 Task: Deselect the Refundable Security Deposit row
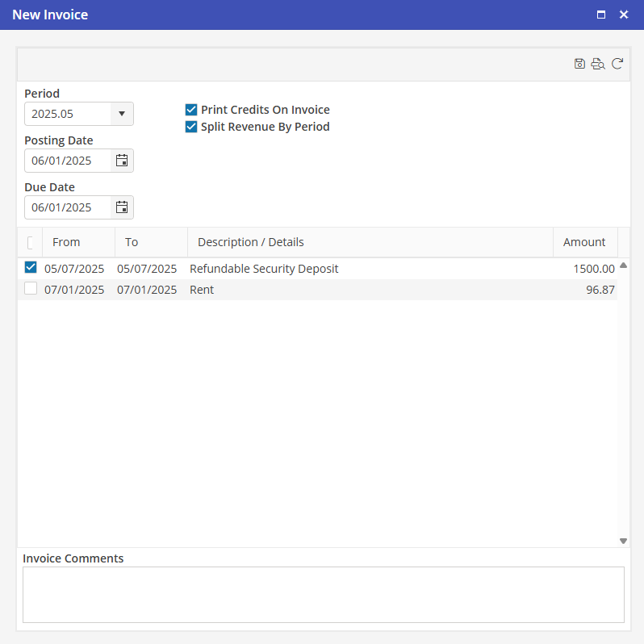point(31,268)
